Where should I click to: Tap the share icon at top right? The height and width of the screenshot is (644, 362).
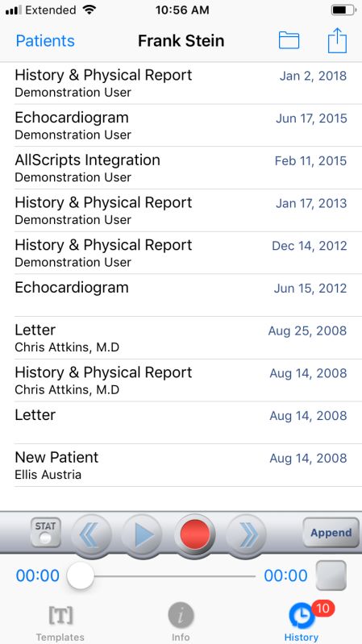pyautogui.click(x=337, y=40)
